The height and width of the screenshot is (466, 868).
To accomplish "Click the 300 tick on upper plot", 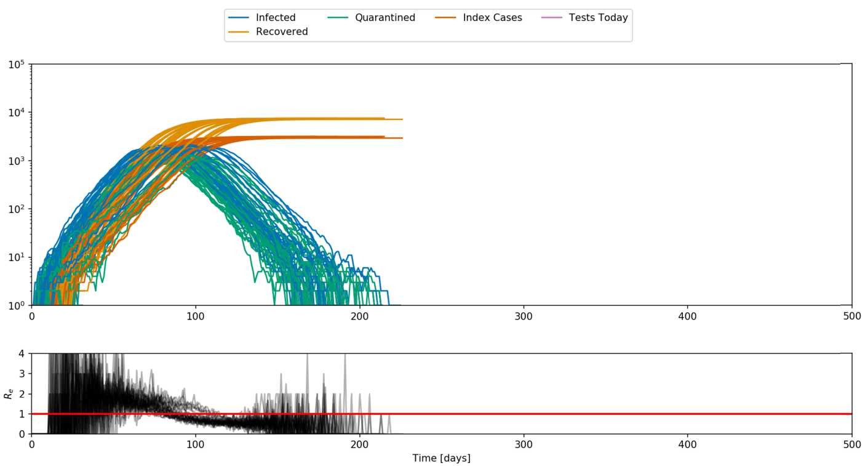I will pos(524,316).
